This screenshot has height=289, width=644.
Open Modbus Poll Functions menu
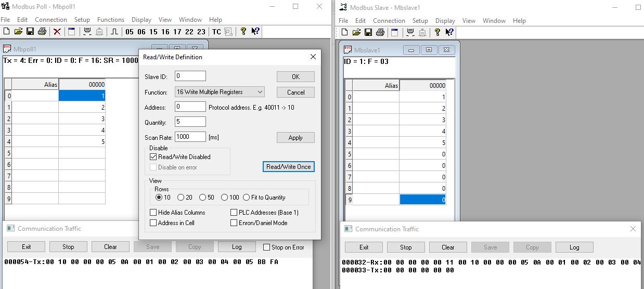pos(111,20)
